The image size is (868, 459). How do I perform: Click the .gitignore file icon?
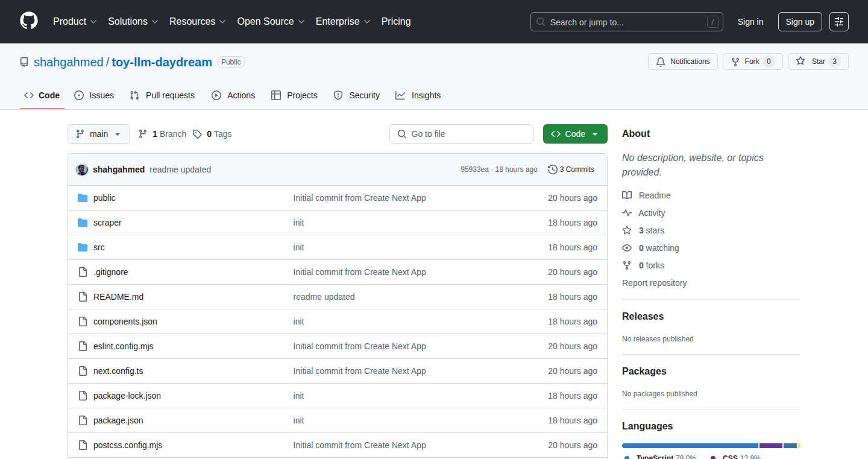coord(83,272)
